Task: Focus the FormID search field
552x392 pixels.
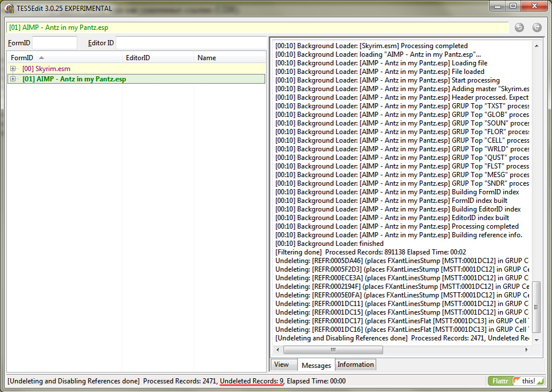Action: point(54,43)
